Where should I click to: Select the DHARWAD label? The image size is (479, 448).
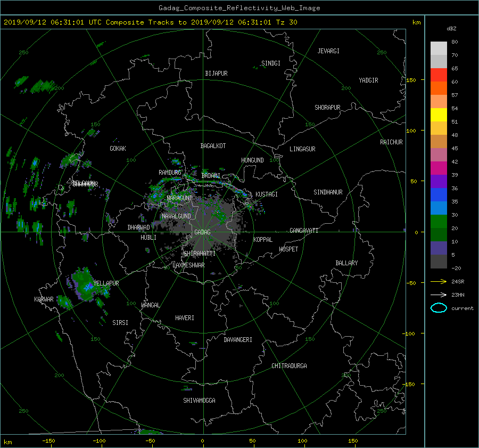(x=139, y=227)
